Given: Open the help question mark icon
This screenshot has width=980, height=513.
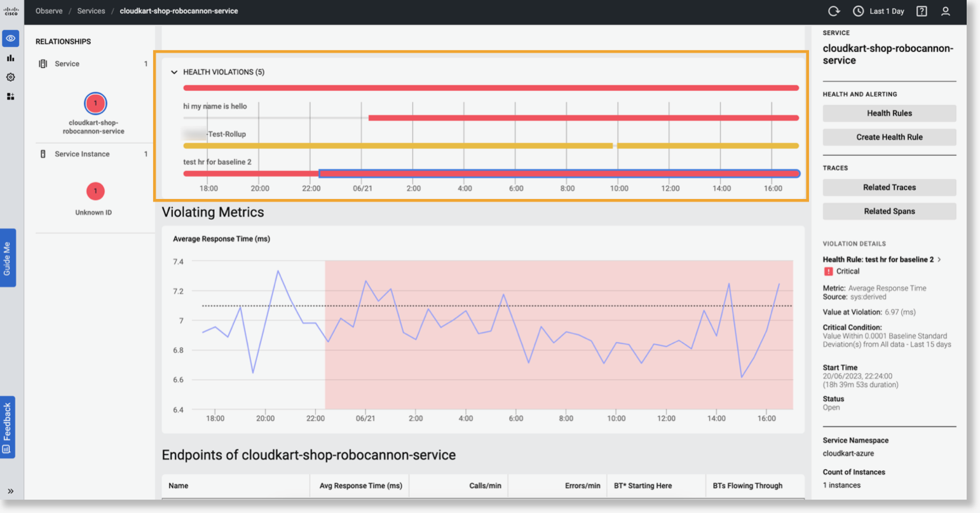Looking at the screenshot, I should pos(922,11).
